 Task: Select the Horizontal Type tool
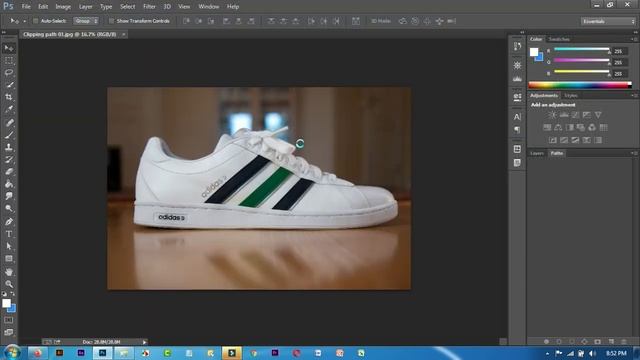(9, 234)
